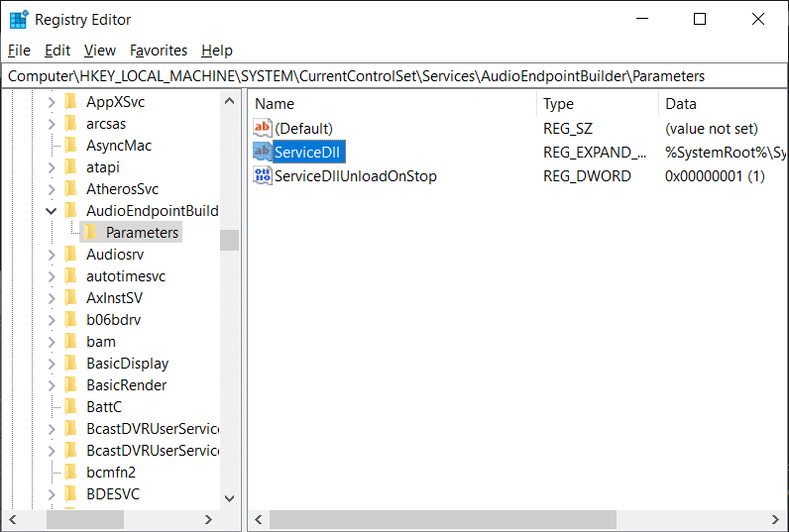
Task: Expand the atapi key
Action: pos(52,167)
